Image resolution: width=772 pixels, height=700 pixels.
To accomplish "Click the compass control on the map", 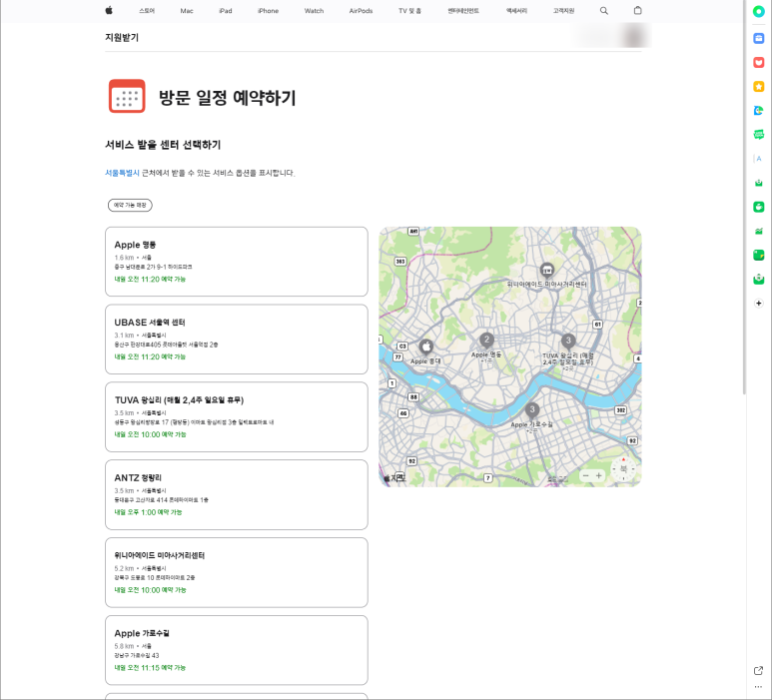I will pyautogui.click(x=624, y=468).
